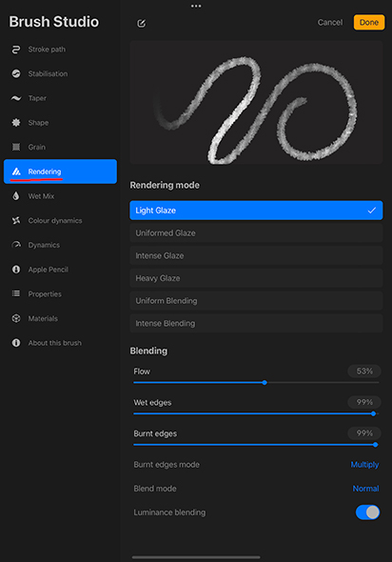Select the Stabilisation icon in sidebar
The height and width of the screenshot is (562, 392).
[x=16, y=74]
